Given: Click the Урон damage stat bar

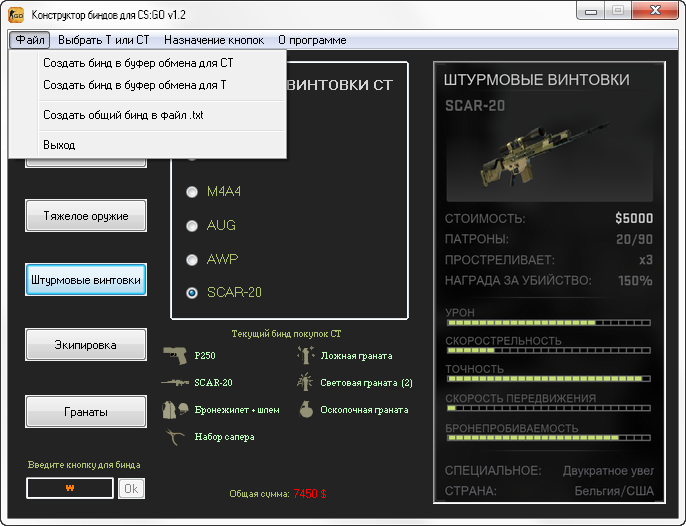Looking at the screenshot, I should (x=549, y=323).
